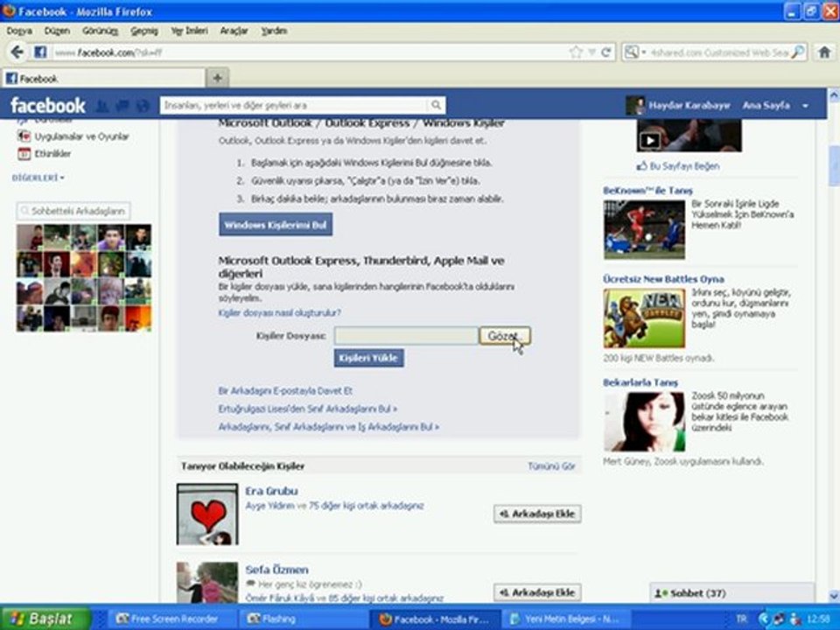Click the magnifier in Firefox search box
The image size is (840, 630).
tap(798, 52)
